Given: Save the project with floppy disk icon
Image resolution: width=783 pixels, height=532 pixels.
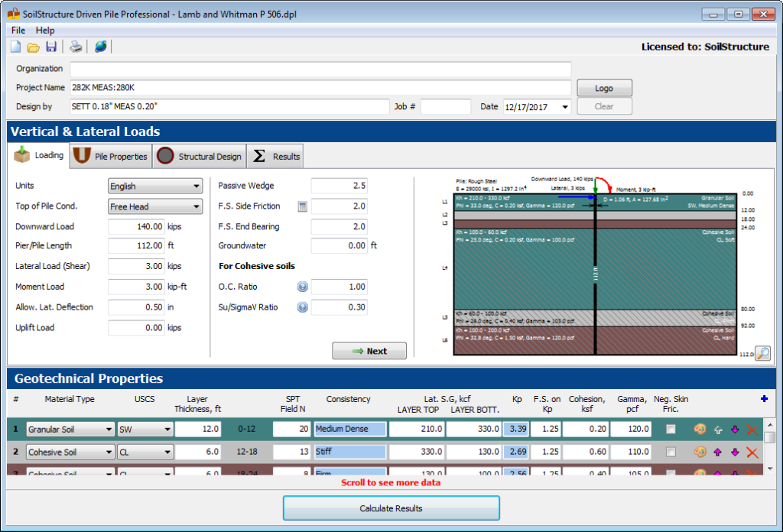Looking at the screenshot, I should coord(51,47).
